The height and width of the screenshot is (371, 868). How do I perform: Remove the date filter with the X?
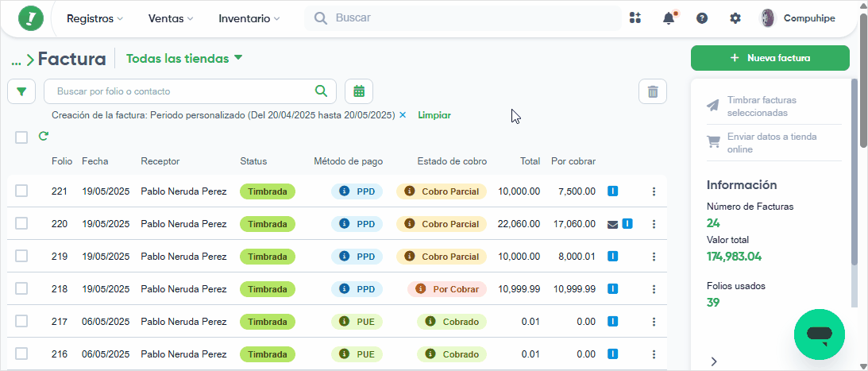tap(403, 115)
